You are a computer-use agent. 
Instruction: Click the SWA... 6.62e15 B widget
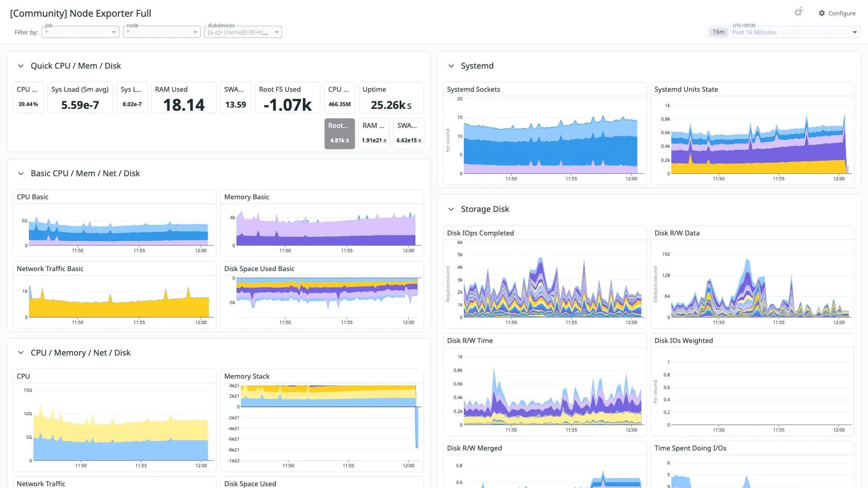(409, 134)
